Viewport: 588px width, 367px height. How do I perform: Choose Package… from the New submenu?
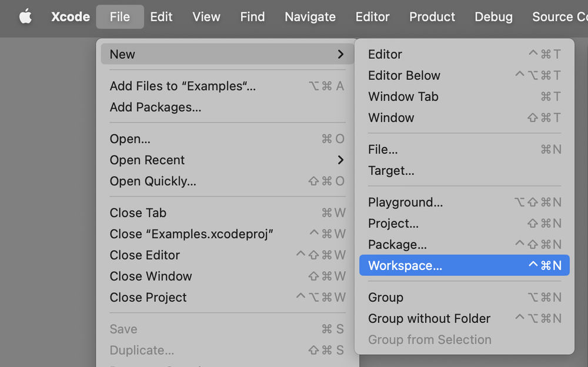click(397, 245)
